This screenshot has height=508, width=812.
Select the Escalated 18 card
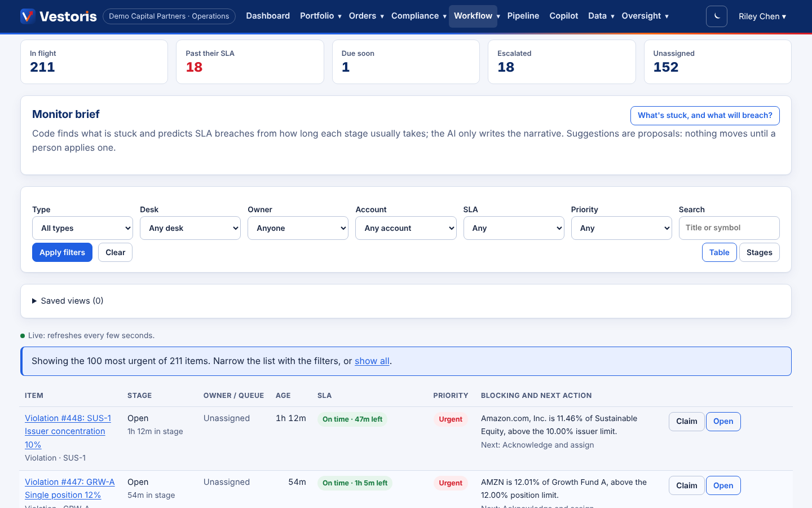pos(562,62)
